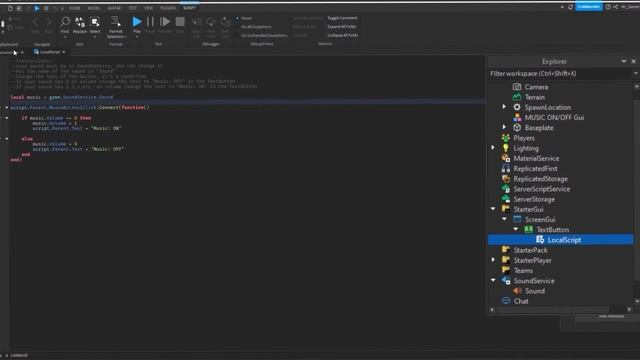Image resolution: width=640 pixels, height=360 pixels.
Task: Select Teams in the Explorer
Action: click(523, 271)
